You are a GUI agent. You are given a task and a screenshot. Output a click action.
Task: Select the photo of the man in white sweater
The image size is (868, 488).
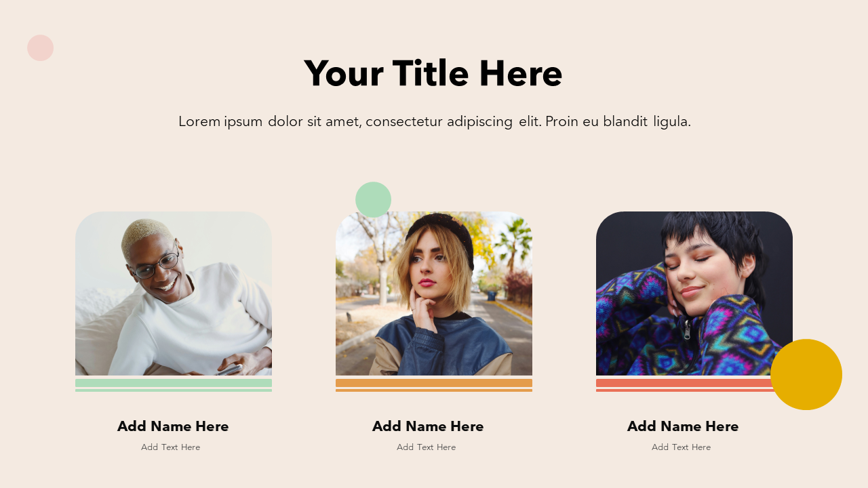coord(174,293)
